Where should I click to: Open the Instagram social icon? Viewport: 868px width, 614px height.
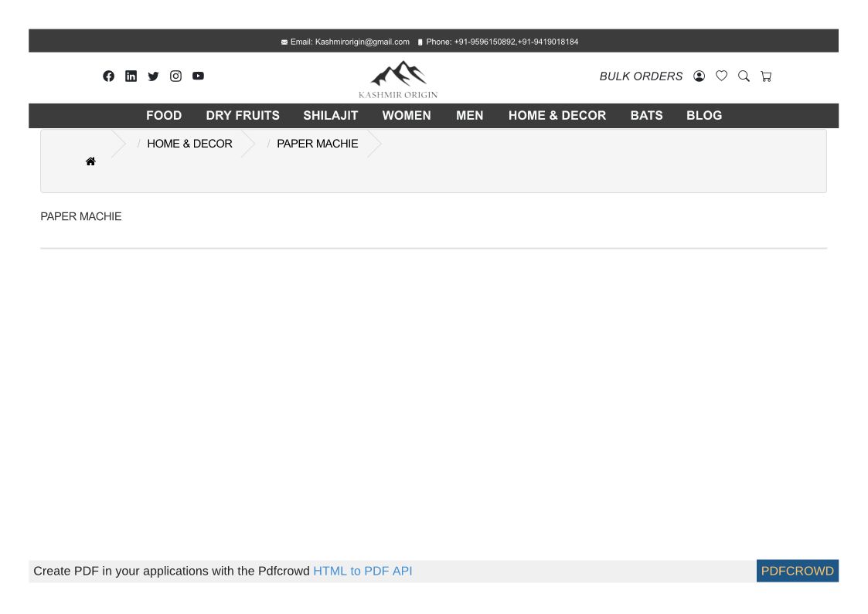coord(175,76)
